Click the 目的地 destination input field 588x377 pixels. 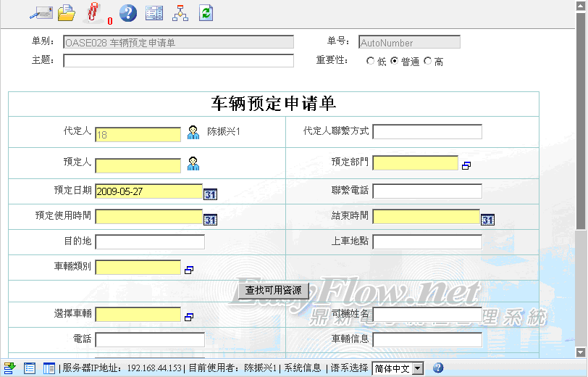(x=150, y=242)
